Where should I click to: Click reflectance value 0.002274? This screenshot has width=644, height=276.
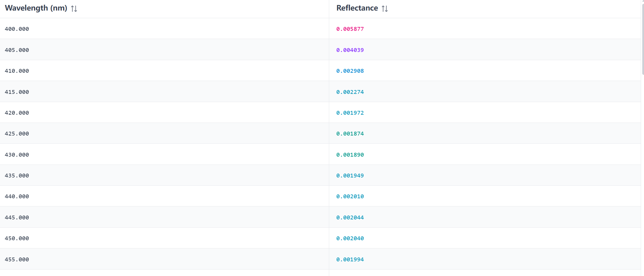point(350,92)
